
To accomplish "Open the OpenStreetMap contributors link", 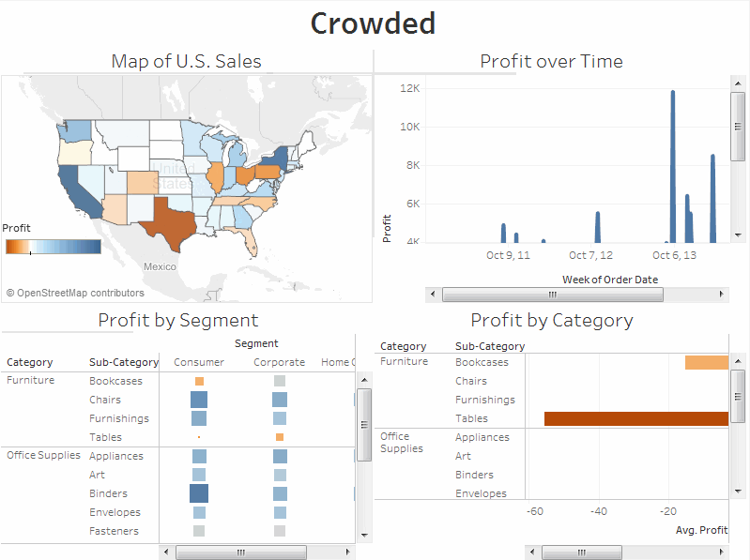I will click(x=75, y=293).
